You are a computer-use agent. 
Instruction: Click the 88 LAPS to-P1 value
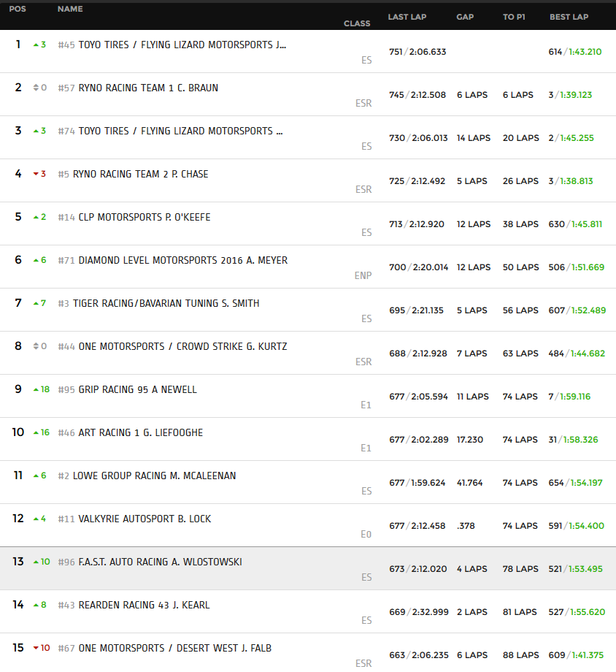pyautogui.click(x=520, y=655)
